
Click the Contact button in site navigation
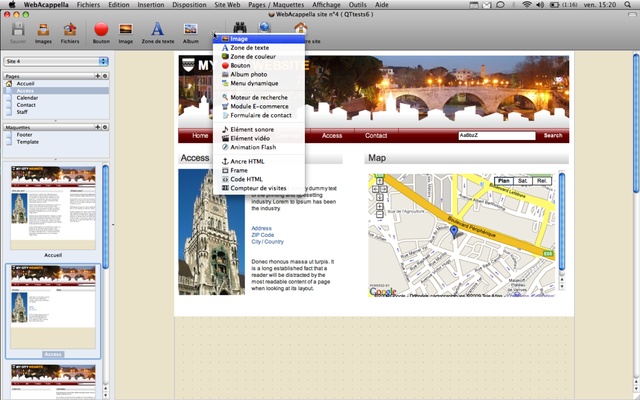point(376,136)
